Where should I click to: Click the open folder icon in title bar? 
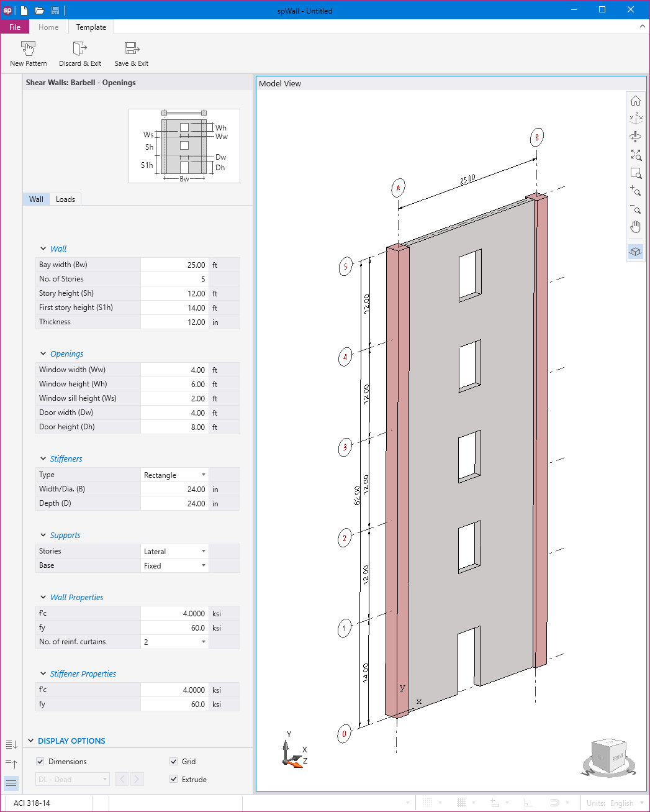click(x=39, y=11)
